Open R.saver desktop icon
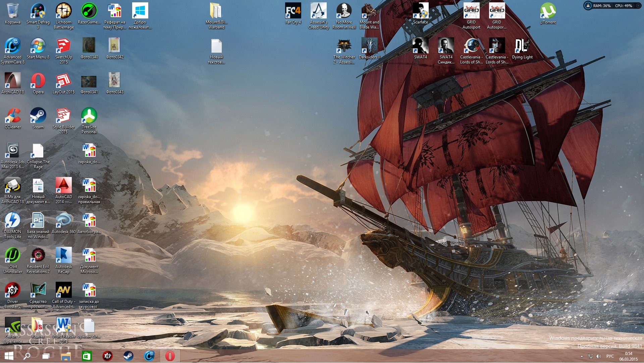 tap(38, 328)
